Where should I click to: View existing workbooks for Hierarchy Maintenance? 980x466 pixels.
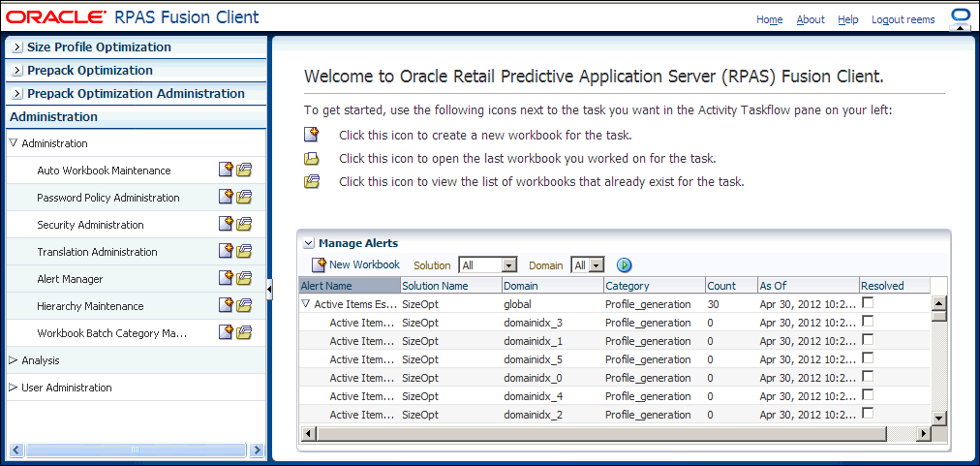click(x=244, y=306)
